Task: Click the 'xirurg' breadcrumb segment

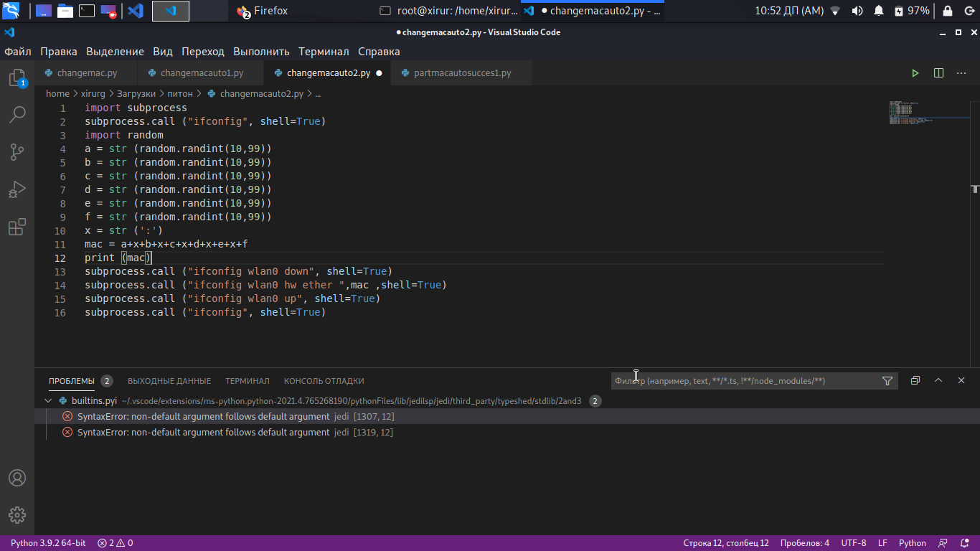Action: tap(93, 94)
